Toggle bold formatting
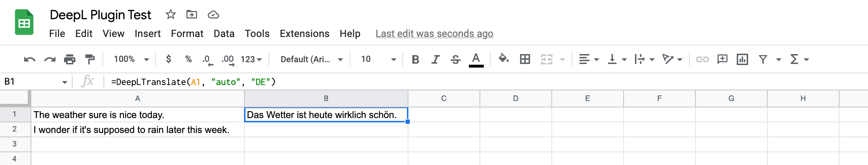868x165 pixels. pos(415,59)
